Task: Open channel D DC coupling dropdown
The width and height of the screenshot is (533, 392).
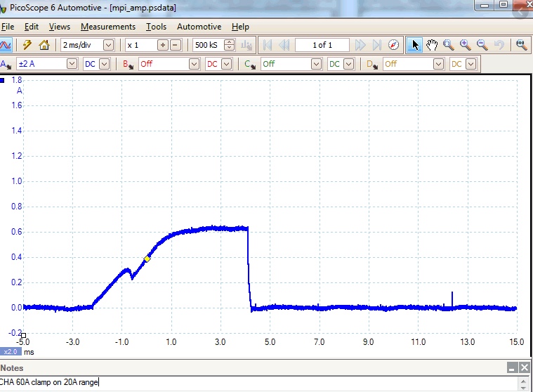Action: pos(471,64)
